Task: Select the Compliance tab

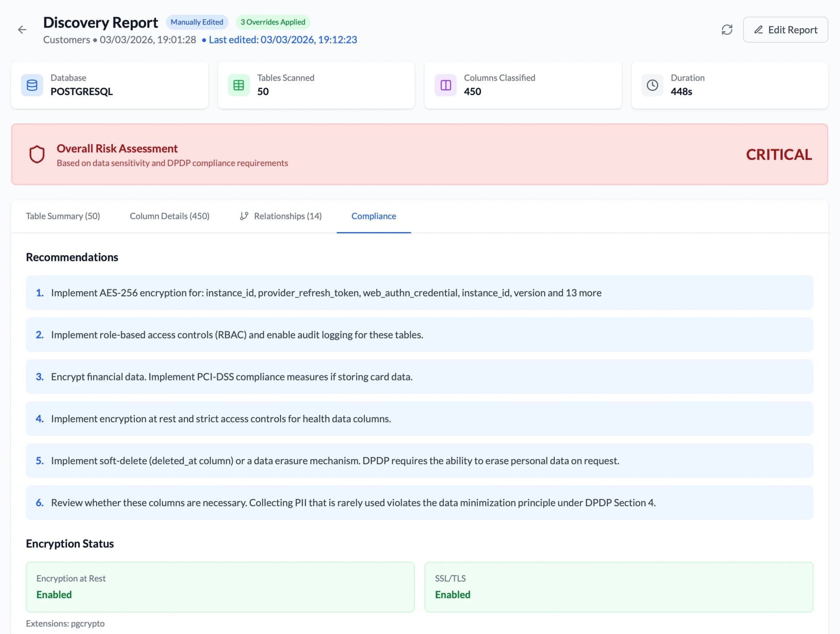Action: (x=373, y=216)
